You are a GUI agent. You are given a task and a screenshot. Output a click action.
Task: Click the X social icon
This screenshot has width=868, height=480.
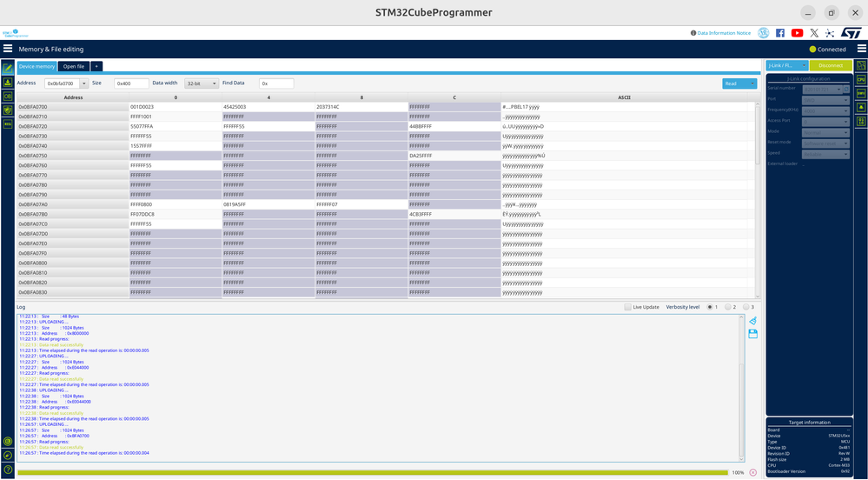[814, 33]
